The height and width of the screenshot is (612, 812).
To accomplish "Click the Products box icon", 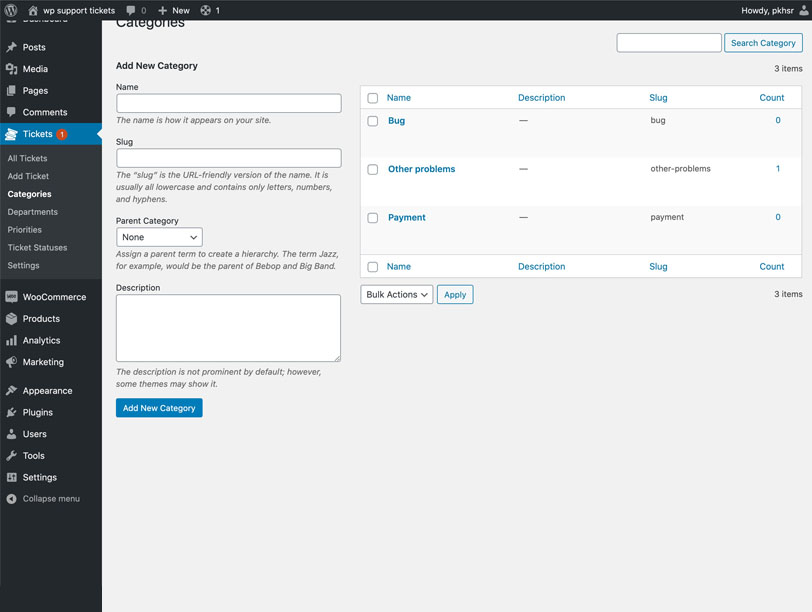I will tap(11, 318).
